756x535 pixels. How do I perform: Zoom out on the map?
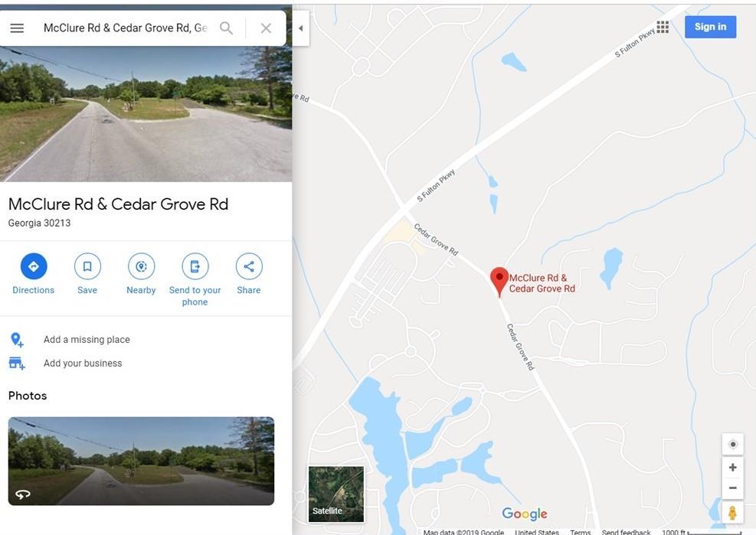point(732,488)
